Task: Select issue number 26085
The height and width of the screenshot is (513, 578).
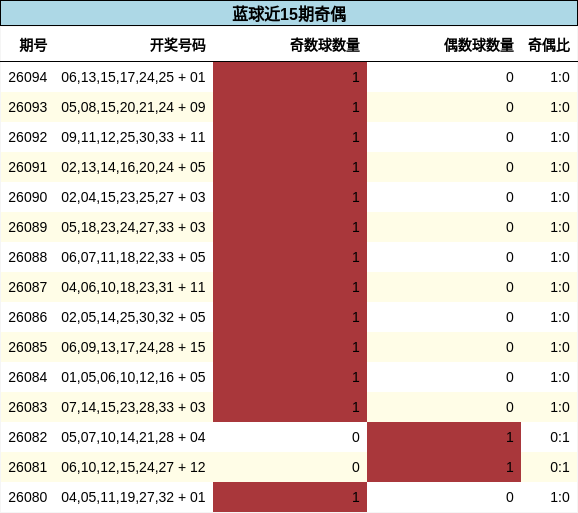Action: coord(28,347)
